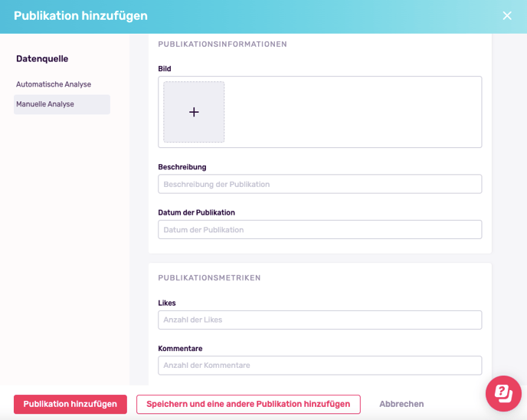Screen dimensions: 527x420
Task: Cancel with the Abbrechen link
Action: pyautogui.click(x=401, y=404)
